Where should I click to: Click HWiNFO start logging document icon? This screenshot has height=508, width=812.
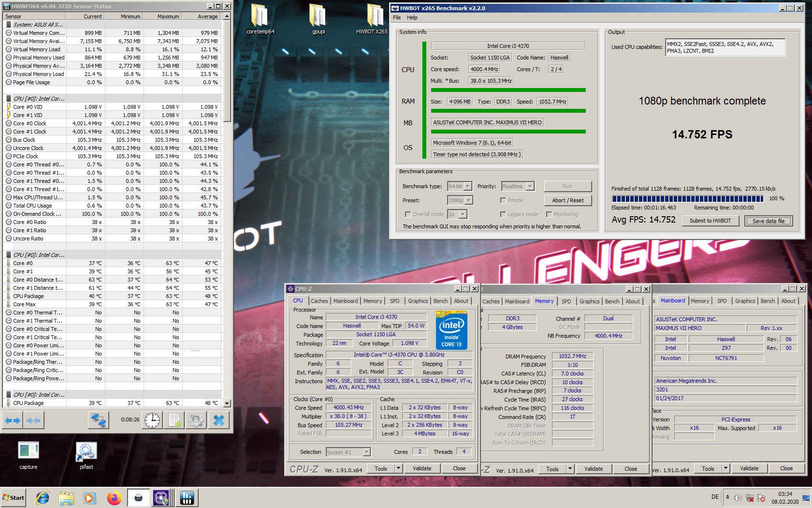(174, 420)
